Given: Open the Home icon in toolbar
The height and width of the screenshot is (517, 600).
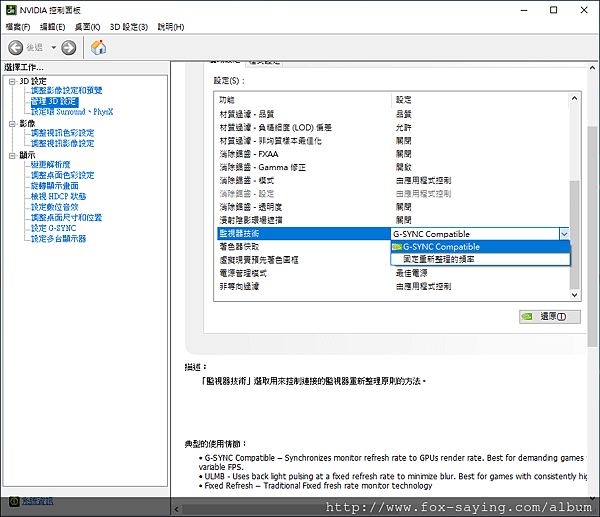Looking at the screenshot, I should pyautogui.click(x=98, y=47).
